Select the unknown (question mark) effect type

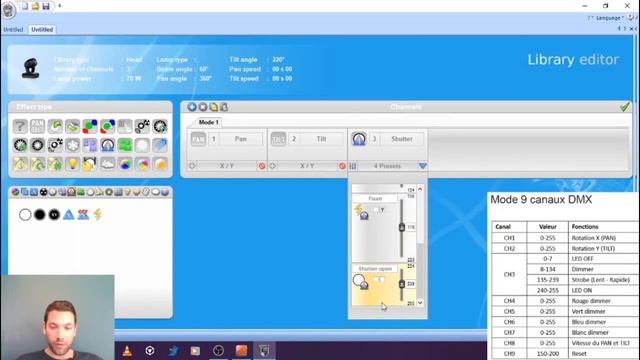point(20,127)
